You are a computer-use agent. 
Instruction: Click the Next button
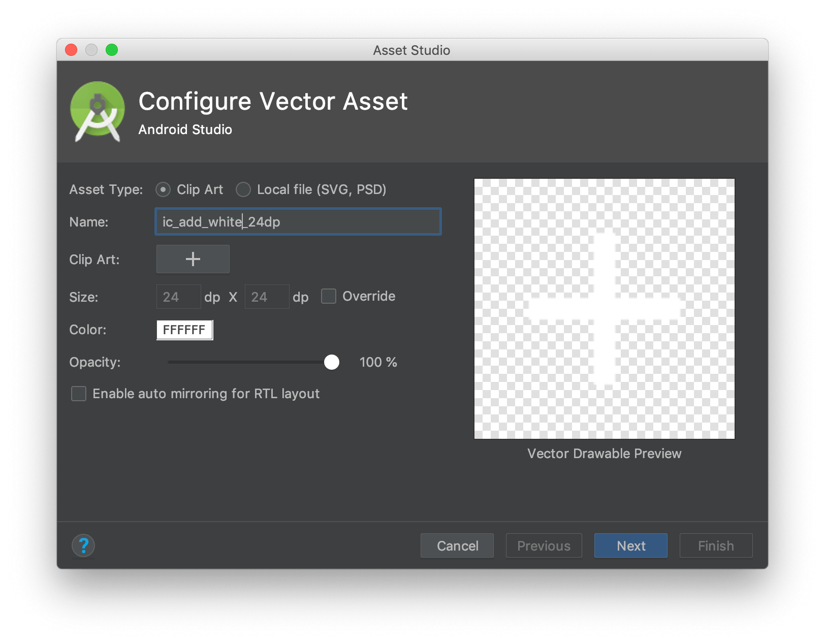click(x=631, y=546)
